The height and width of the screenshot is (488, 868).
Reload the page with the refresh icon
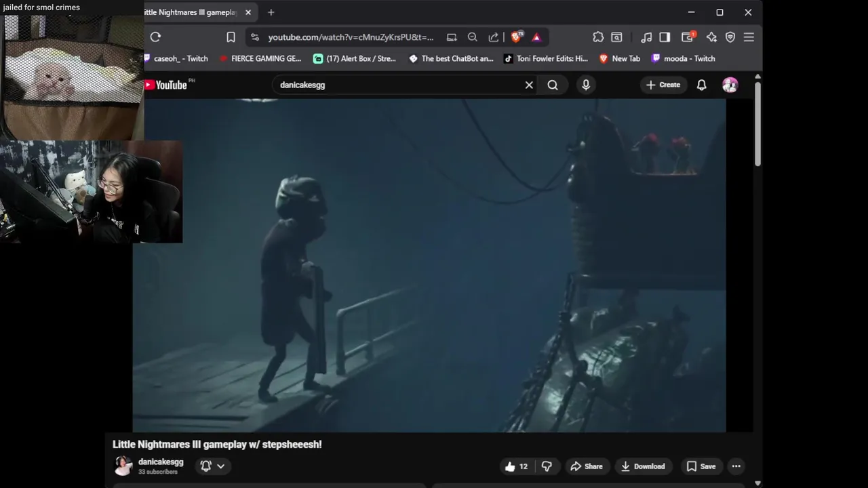(x=155, y=37)
